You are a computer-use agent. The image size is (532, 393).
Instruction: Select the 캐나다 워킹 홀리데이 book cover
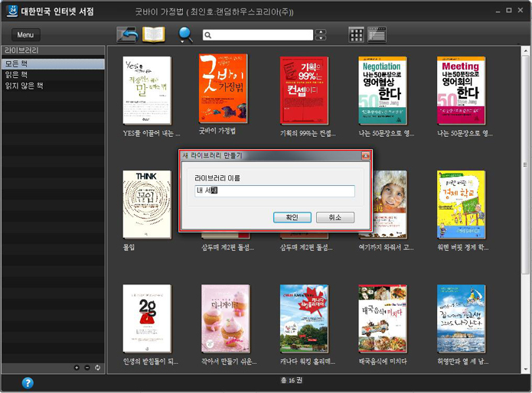coord(304,319)
